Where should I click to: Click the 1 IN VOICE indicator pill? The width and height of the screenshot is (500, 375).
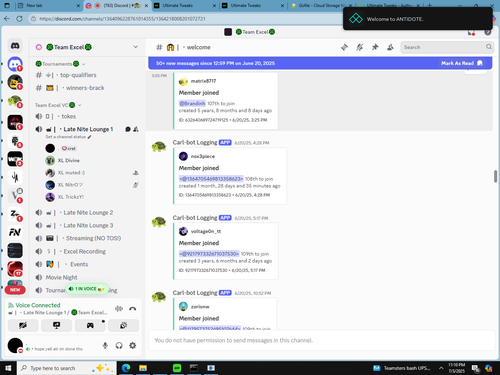coord(87,289)
